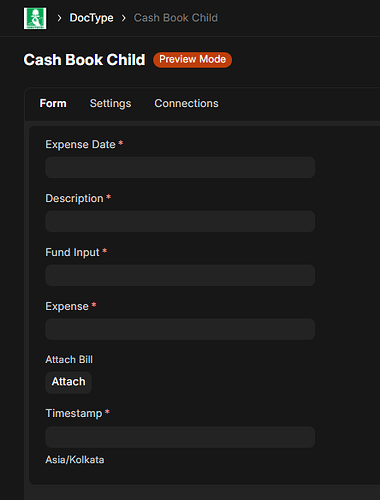Focus the Expense Date input field
380x500 pixels.
coord(180,167)
